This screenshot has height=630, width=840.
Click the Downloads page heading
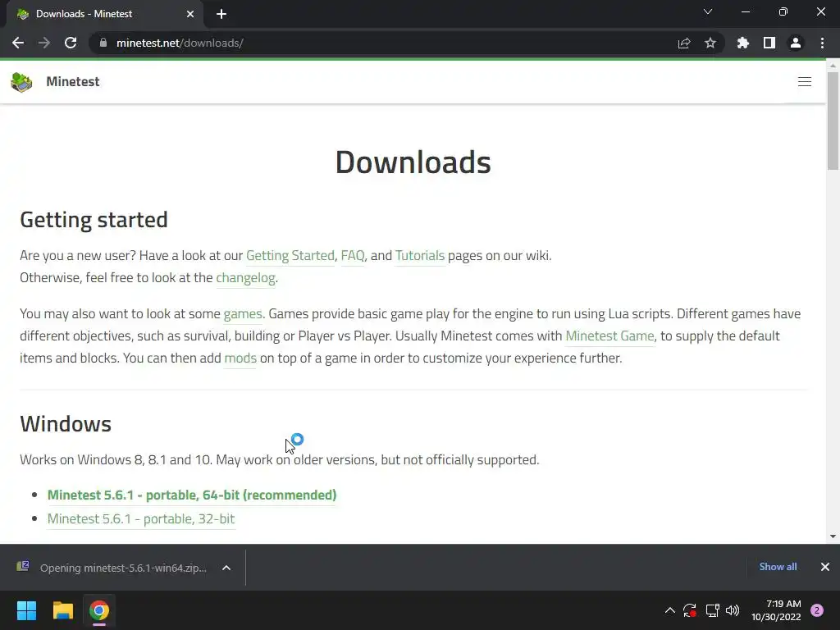pyautogui.click(x=413, y=162)
